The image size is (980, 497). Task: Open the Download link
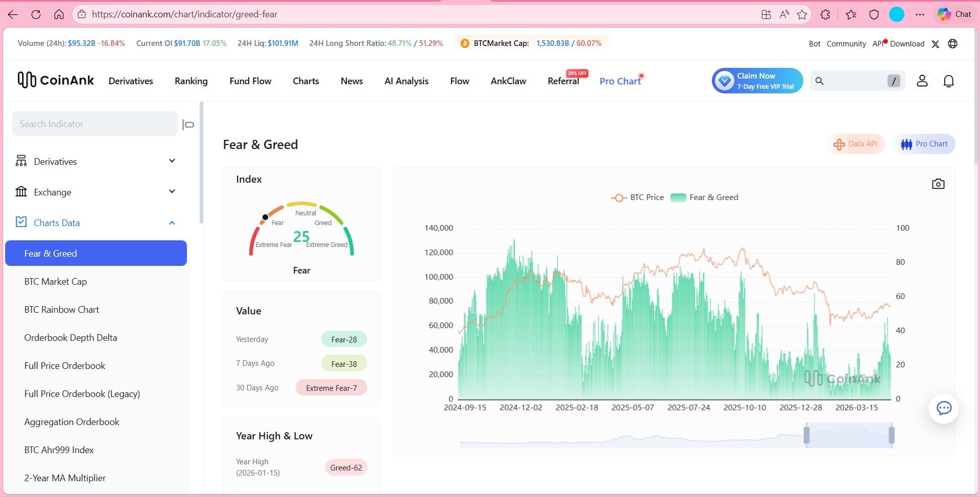click(907, 44)
